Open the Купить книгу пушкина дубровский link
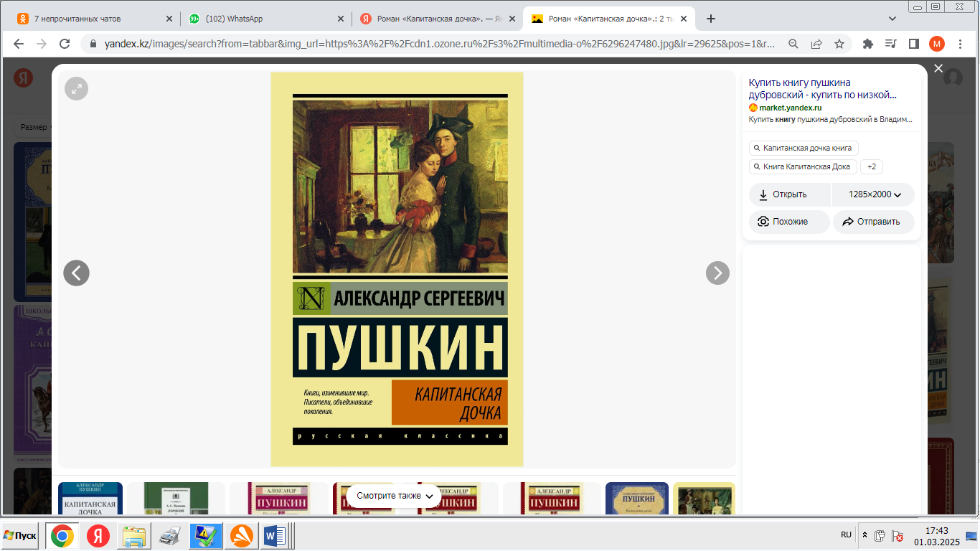This screenshot has width=980, height=551. point(823,89)
